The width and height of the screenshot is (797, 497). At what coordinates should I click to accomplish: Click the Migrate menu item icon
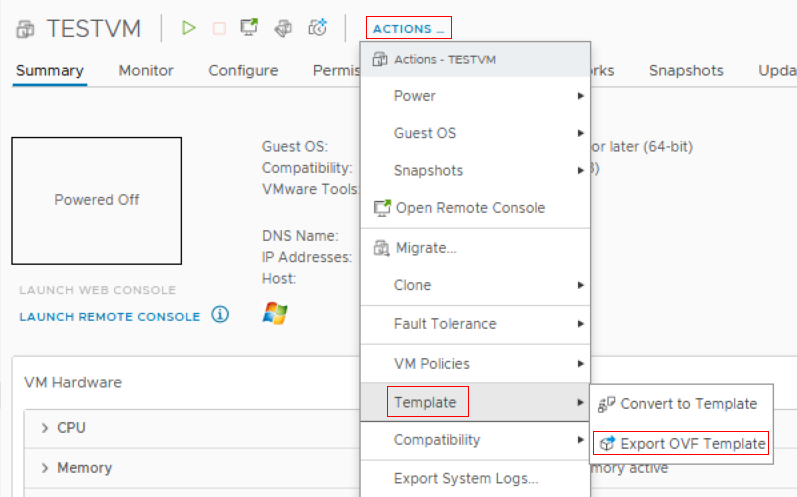[381, 248]
